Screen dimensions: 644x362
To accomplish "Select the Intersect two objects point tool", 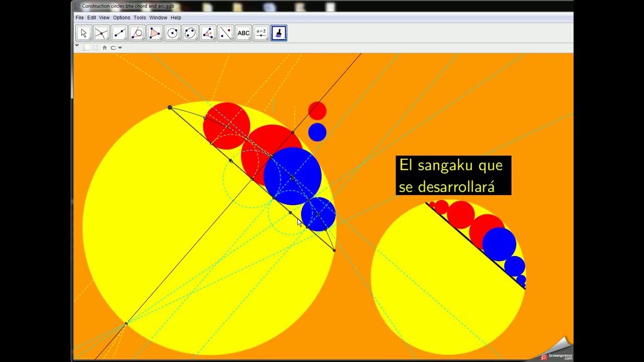I will click(101, 33).
